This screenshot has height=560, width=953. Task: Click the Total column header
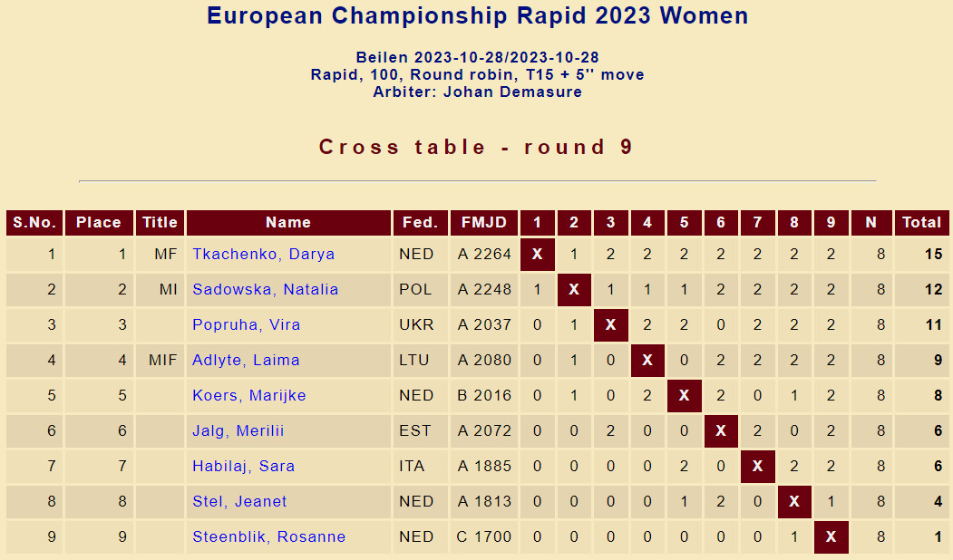[921, 223]
